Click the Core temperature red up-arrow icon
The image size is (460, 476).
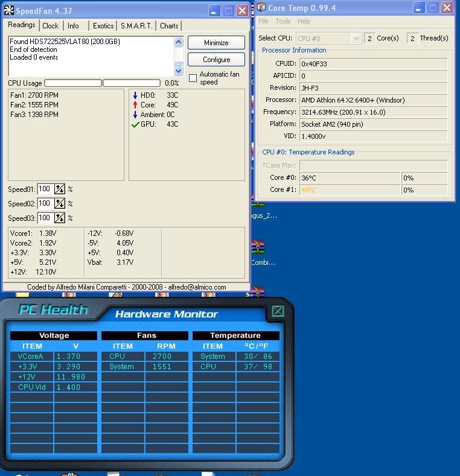click(x=135, y=105)
